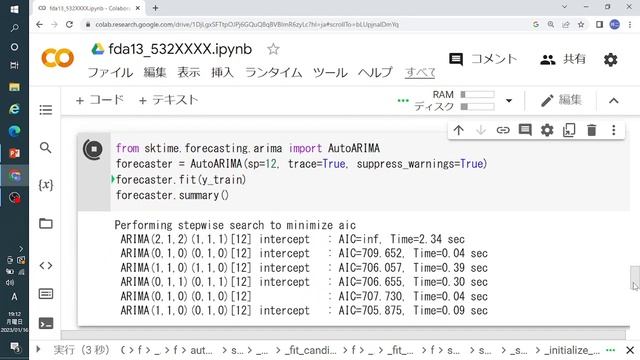Share this page from address bar
Viewport: 640px width, 360px height.
click(x=566, y=24)
